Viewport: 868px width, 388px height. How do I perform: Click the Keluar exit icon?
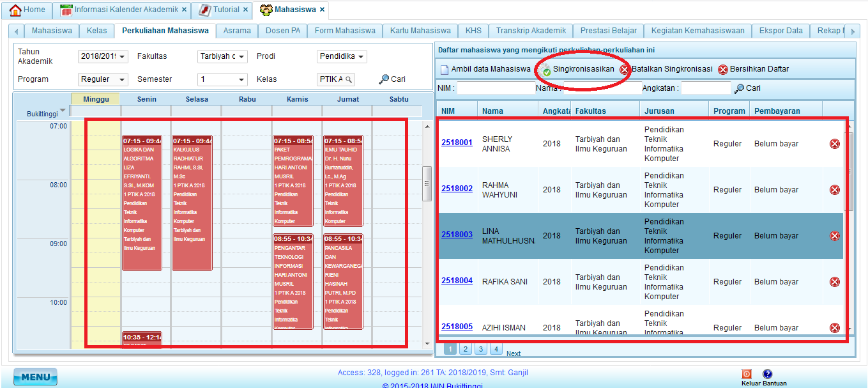(746, 374)
